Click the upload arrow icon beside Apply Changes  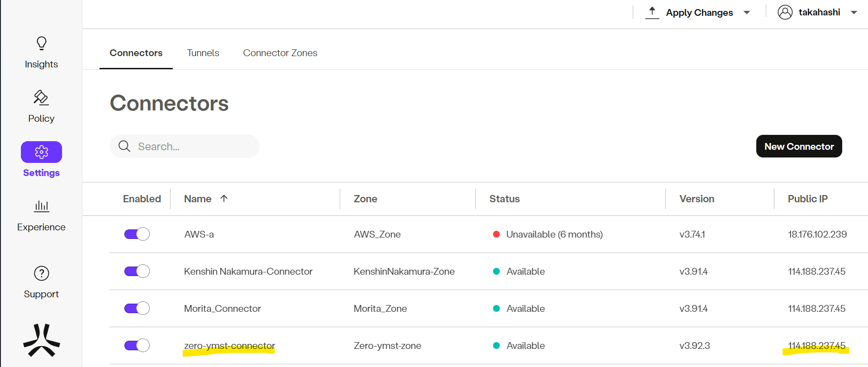652,12
